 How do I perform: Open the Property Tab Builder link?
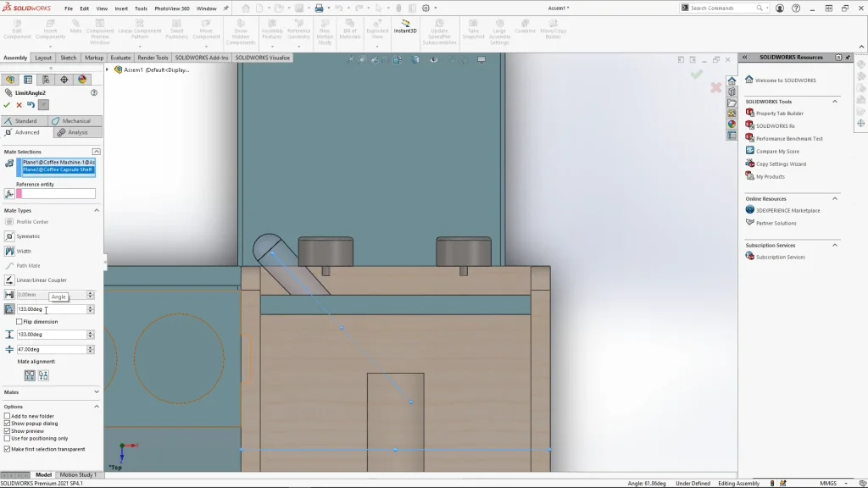(779, 114)
